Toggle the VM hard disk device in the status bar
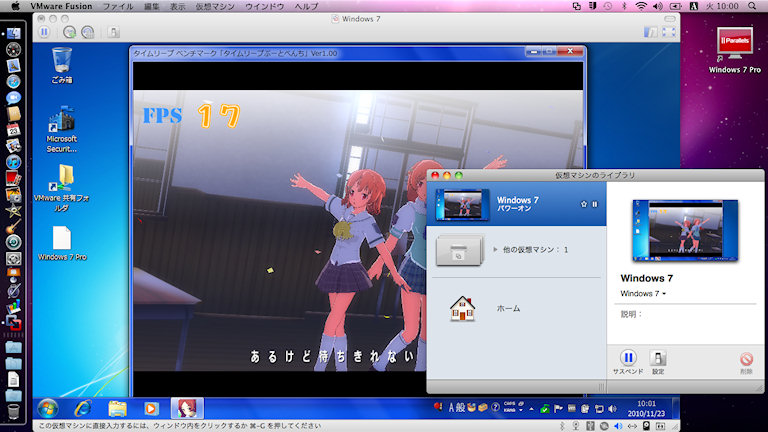 [647, 426]
